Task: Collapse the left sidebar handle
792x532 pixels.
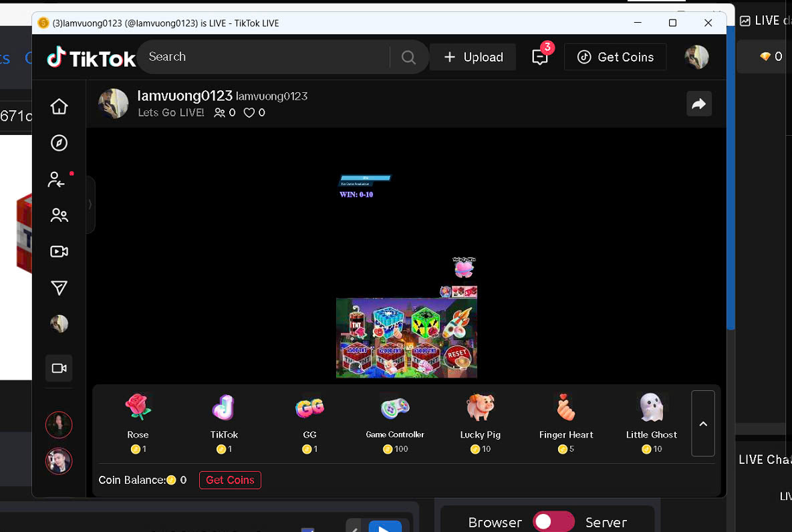Action: click(90, 205)
